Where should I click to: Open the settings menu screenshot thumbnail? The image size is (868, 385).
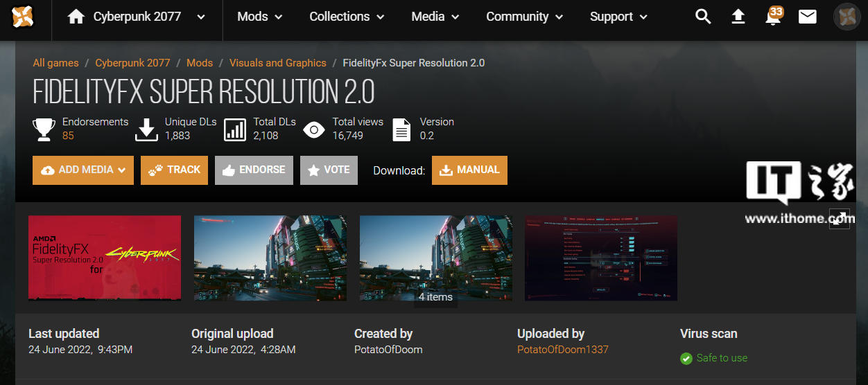click(x=601, y=258)
